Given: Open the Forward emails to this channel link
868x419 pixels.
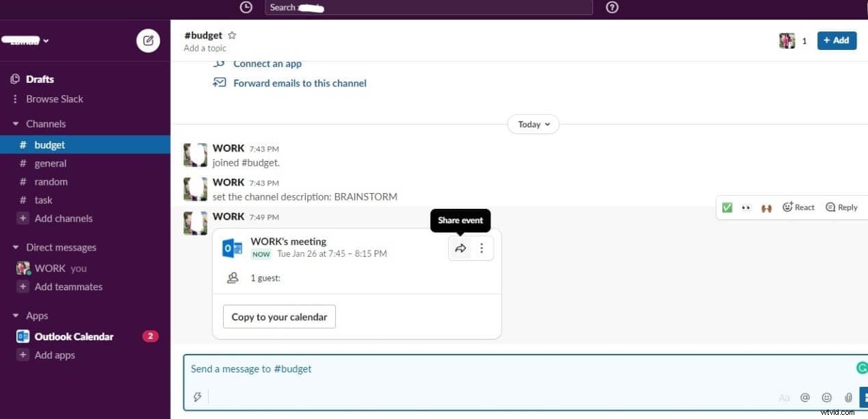Looking at the screenshot, I should click(x=300, y=83).
